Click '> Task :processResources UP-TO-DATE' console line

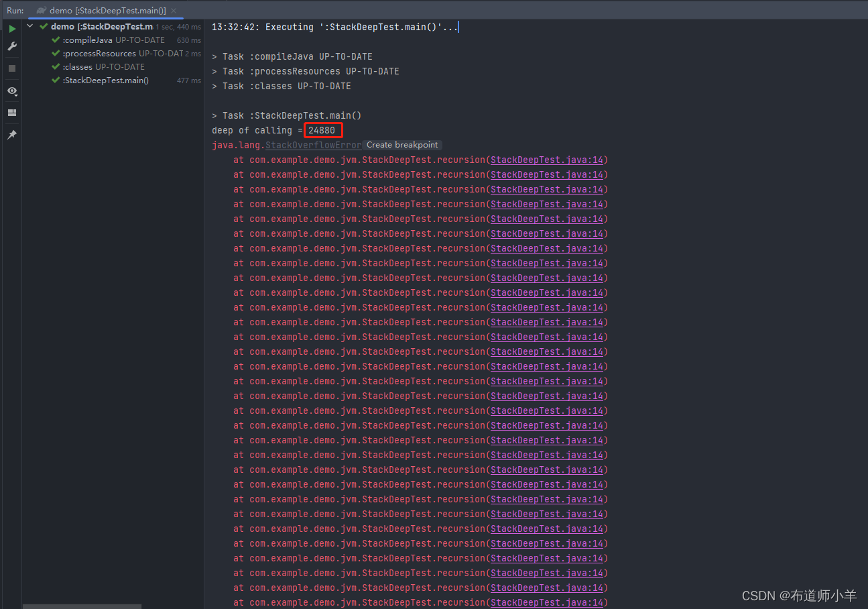tap(306, 71)
